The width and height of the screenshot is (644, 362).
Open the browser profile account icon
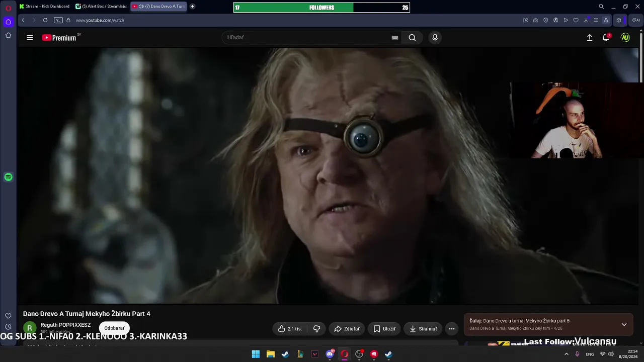pos(606,20)
